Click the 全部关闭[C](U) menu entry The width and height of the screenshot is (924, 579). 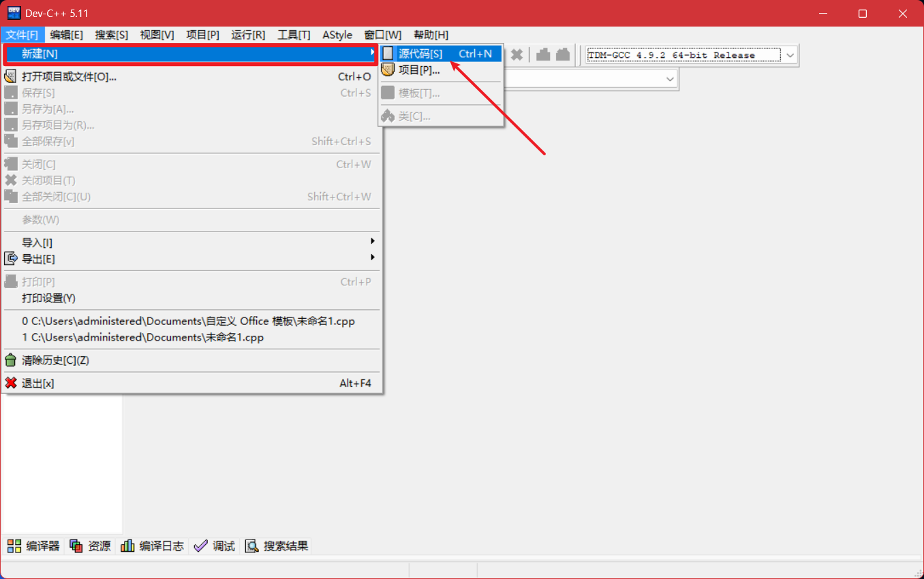pyautogui.click(x=191, y=197)
